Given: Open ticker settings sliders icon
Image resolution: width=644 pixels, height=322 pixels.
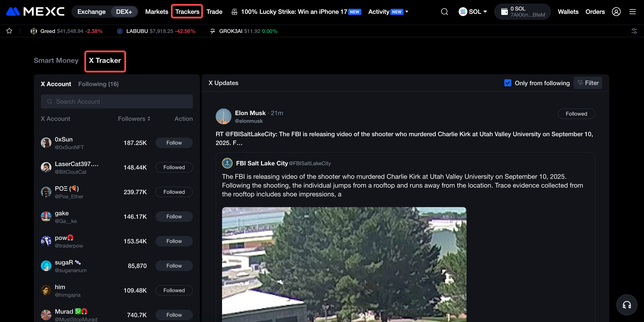Looking at the screenshot, I should click(x=634, y=31).
